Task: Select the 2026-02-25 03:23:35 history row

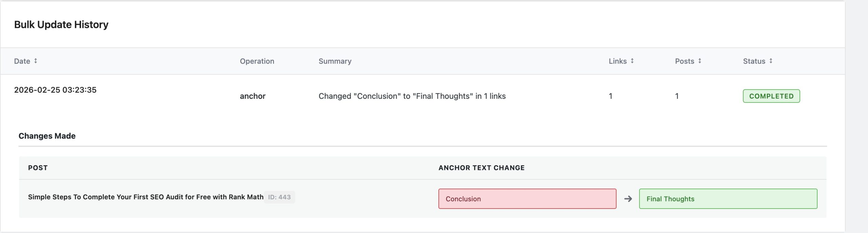Action: 55,90
